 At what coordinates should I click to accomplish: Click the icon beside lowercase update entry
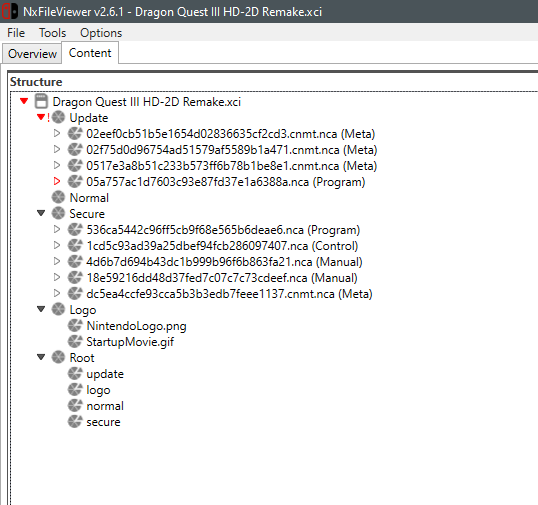(x=75, y=374)
